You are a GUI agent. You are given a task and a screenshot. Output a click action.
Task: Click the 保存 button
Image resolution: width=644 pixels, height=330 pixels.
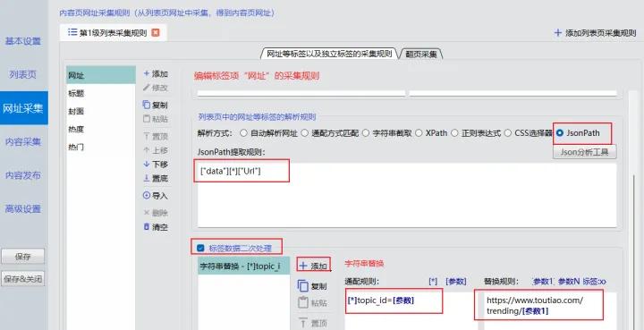[x=23, y=257]
